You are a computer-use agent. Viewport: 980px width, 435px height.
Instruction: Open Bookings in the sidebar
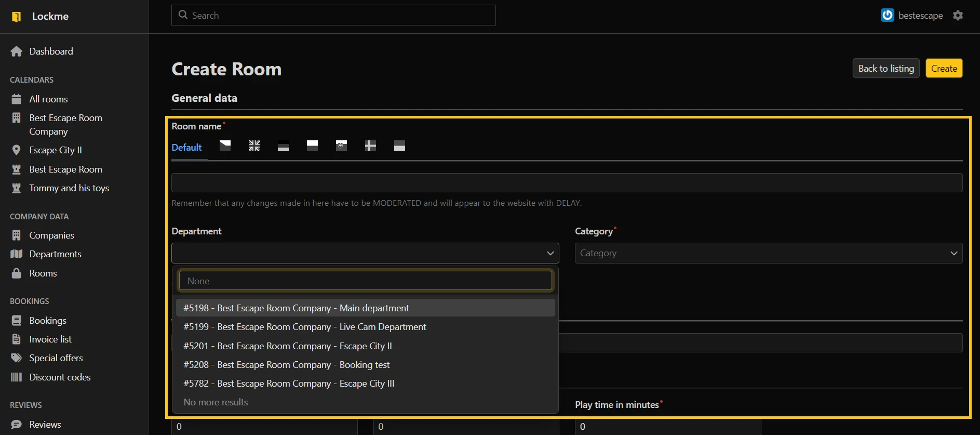pos(48,321)
